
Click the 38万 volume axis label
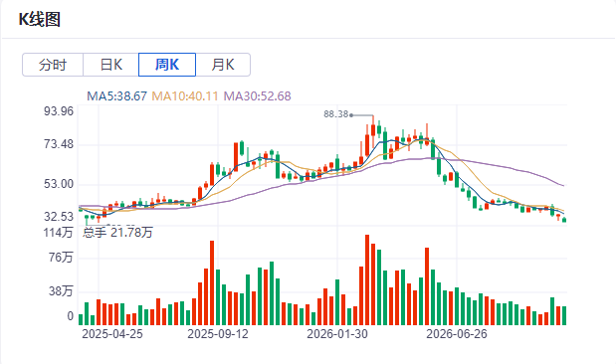click(61, 291)
